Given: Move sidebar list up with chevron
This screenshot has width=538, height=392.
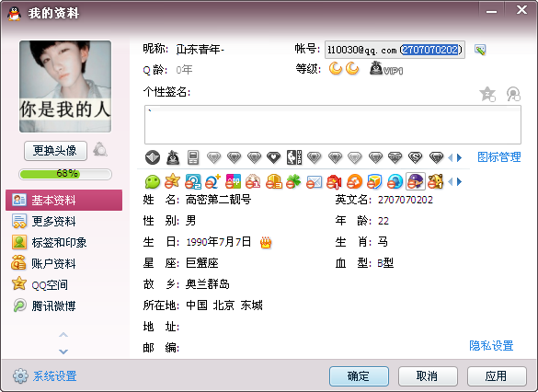Looking at the screenshot, I should [63, 334].
